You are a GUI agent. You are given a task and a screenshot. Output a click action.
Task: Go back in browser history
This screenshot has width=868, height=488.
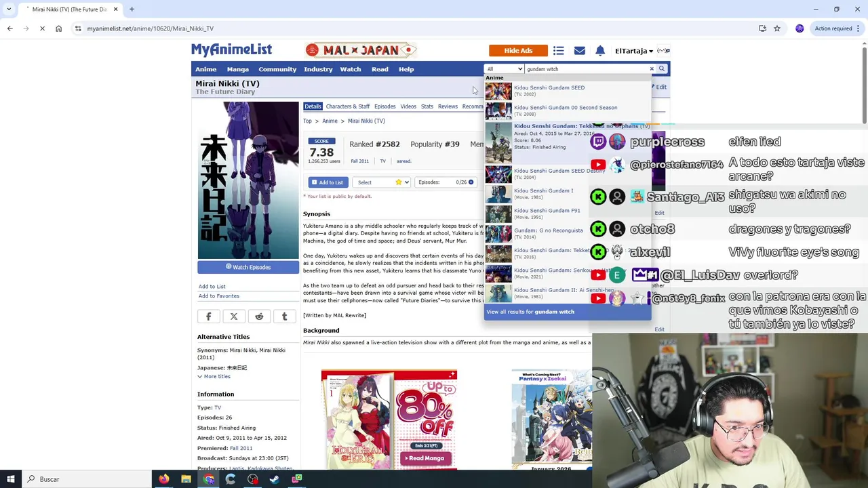pyautogui.click(x=9, y=28)
